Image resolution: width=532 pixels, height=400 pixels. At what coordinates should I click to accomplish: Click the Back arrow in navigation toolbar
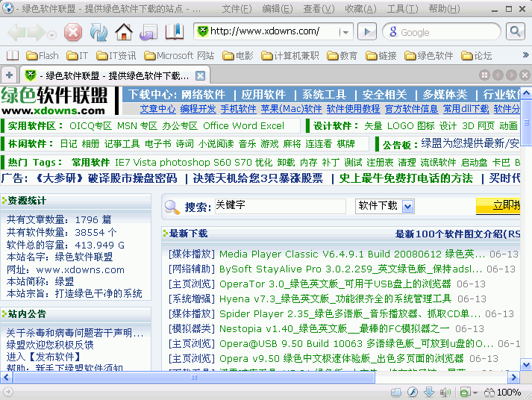point(16,33)
